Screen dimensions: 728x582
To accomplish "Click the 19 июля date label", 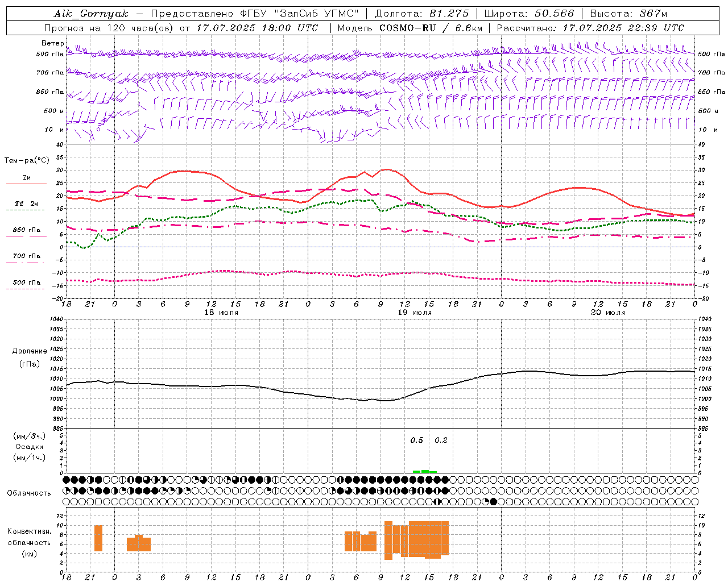I will click(x=415, y=313).
